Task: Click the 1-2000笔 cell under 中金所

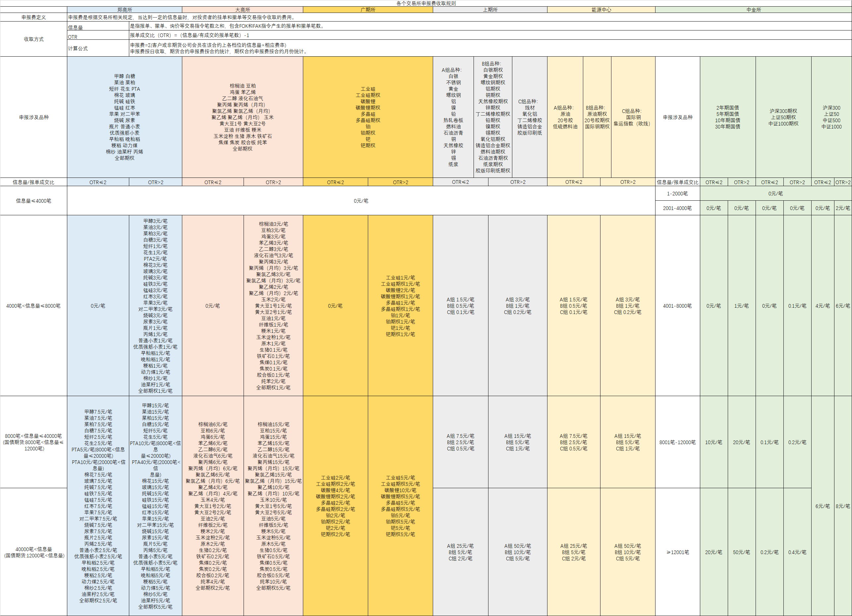Action: (x=677, y=194)
